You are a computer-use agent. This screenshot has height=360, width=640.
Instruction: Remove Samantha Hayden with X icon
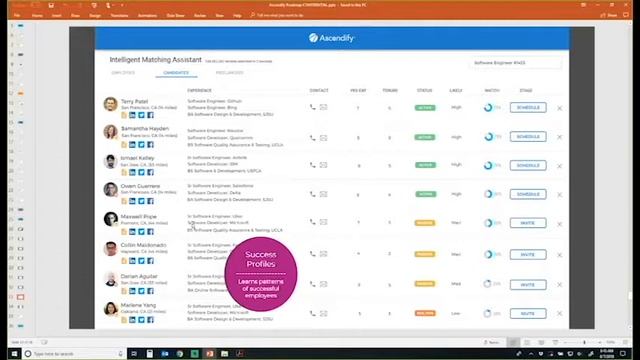pos(560,137)
